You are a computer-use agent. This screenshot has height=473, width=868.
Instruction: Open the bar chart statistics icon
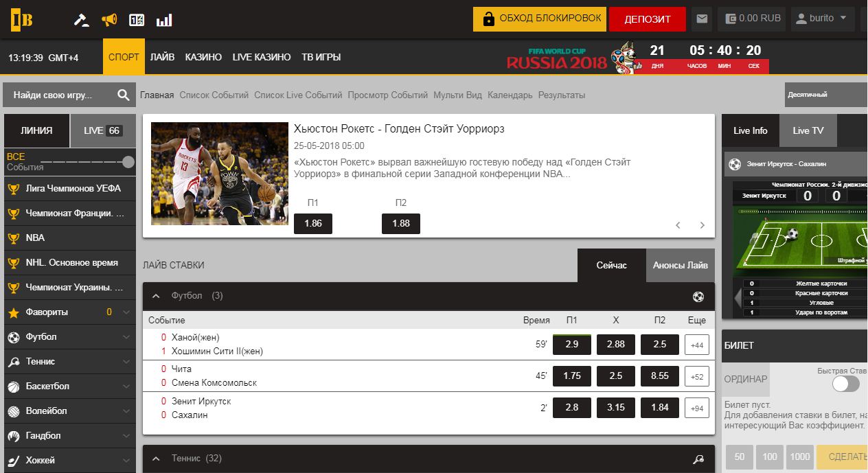tap(164, 20)
